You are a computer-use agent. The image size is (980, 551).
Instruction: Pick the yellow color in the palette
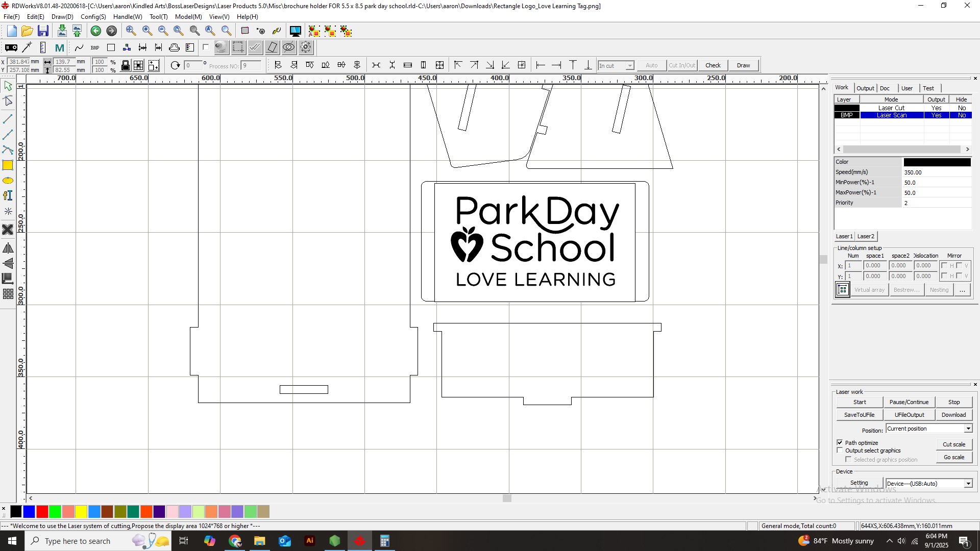[x=81, y=511]
